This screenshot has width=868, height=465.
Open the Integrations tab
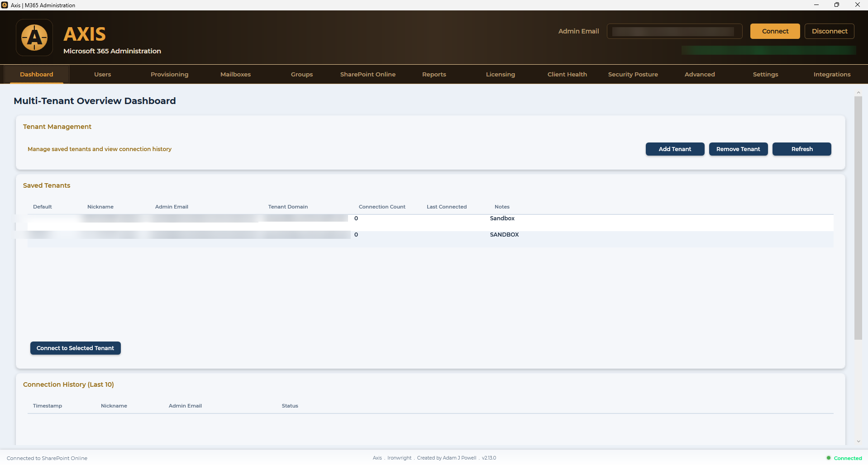coord(832,75)
